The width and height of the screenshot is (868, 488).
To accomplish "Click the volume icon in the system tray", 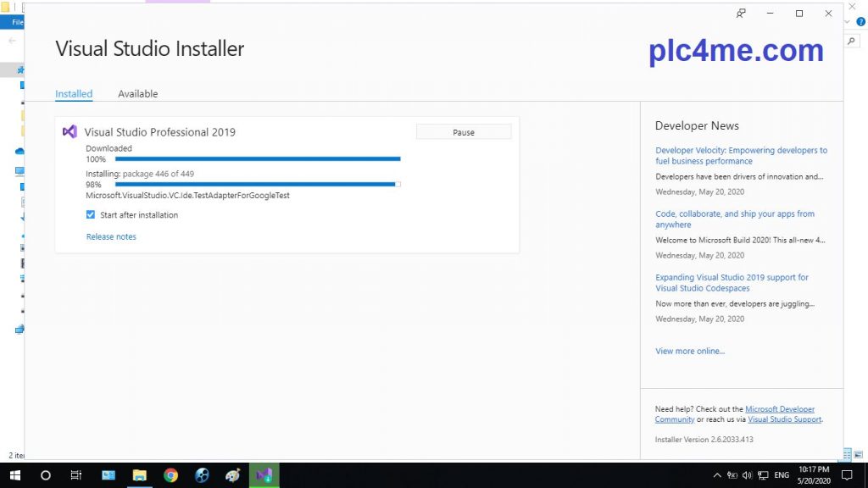I will (x=747, y=475).
